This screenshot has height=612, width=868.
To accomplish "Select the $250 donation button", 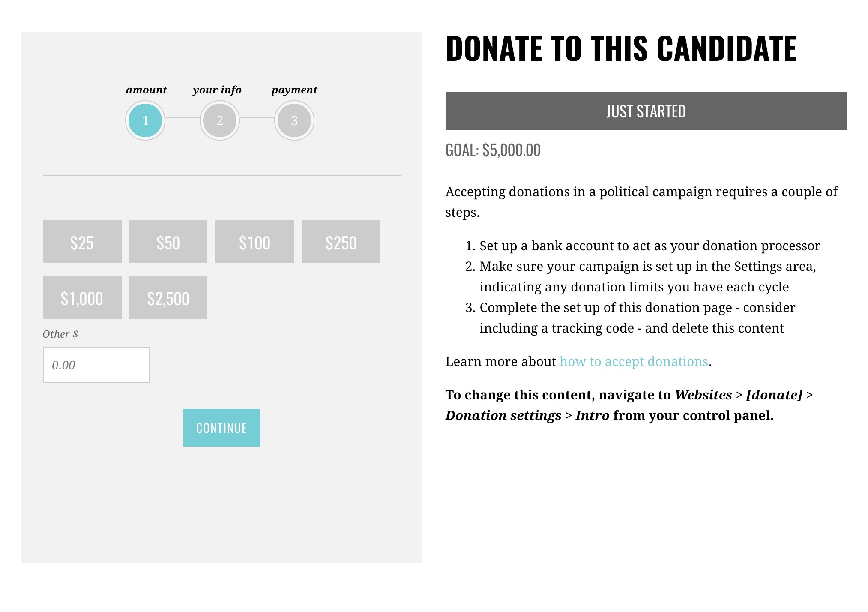I will coord(341,242).
